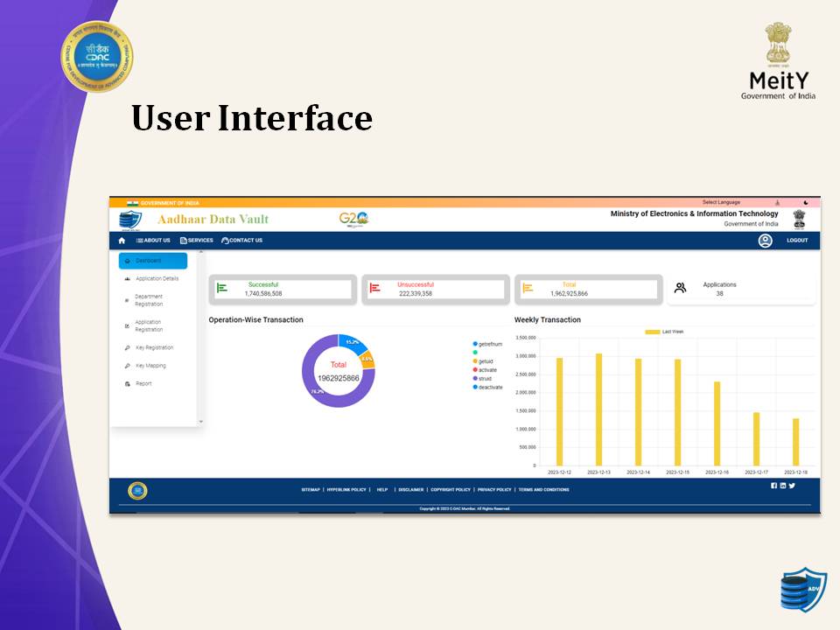
Task: Select Application Details in the sidebar
Action: click(157, 279)
